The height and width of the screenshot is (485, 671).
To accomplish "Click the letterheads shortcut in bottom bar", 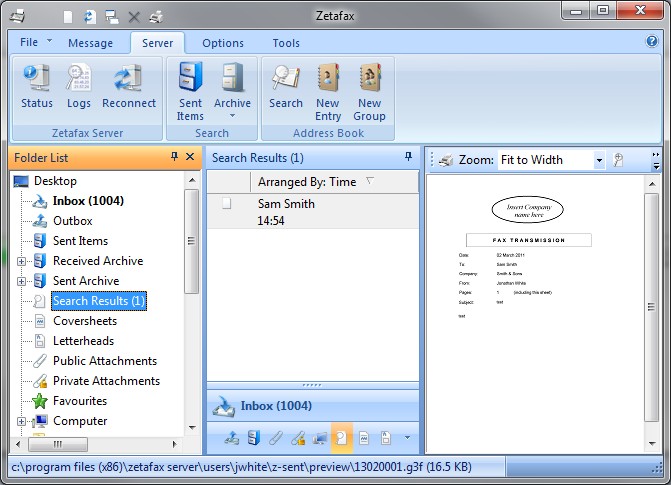I will [x=386, y=438].
